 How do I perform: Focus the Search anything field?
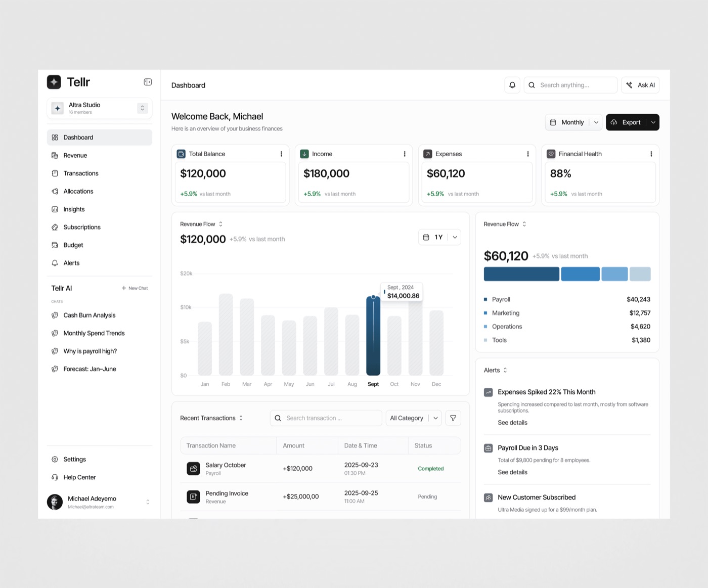[x=570, y=85]
